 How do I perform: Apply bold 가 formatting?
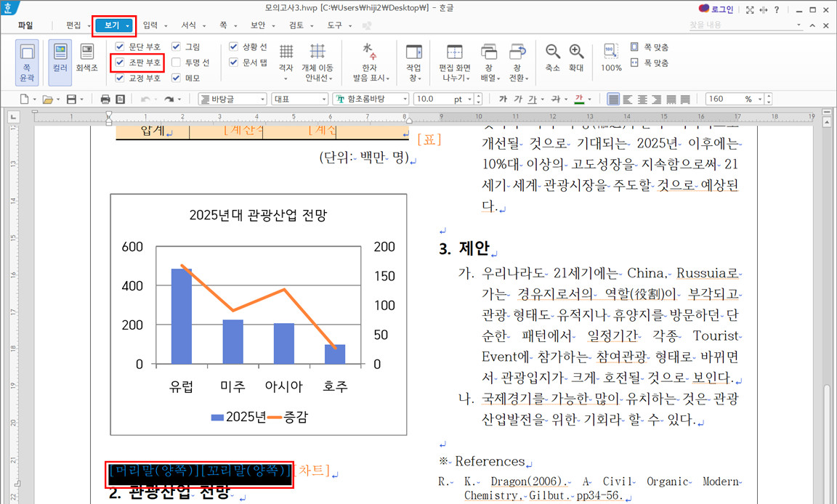[x=503, y=99]
